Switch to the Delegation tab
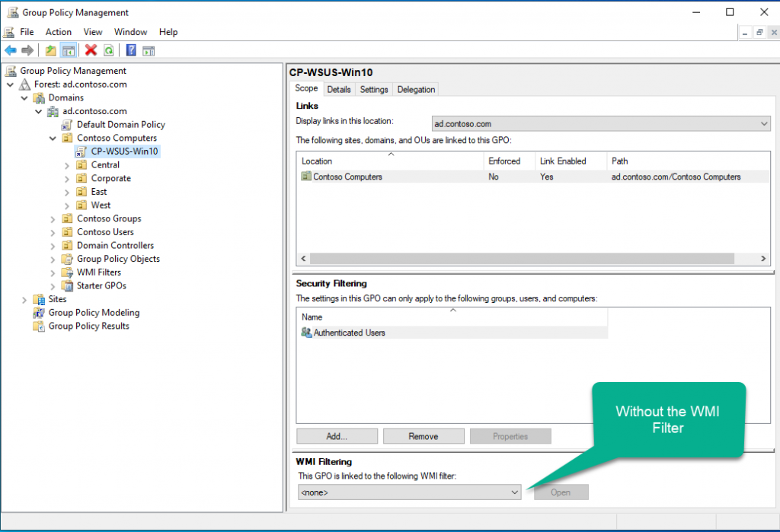 coord(416,90)
